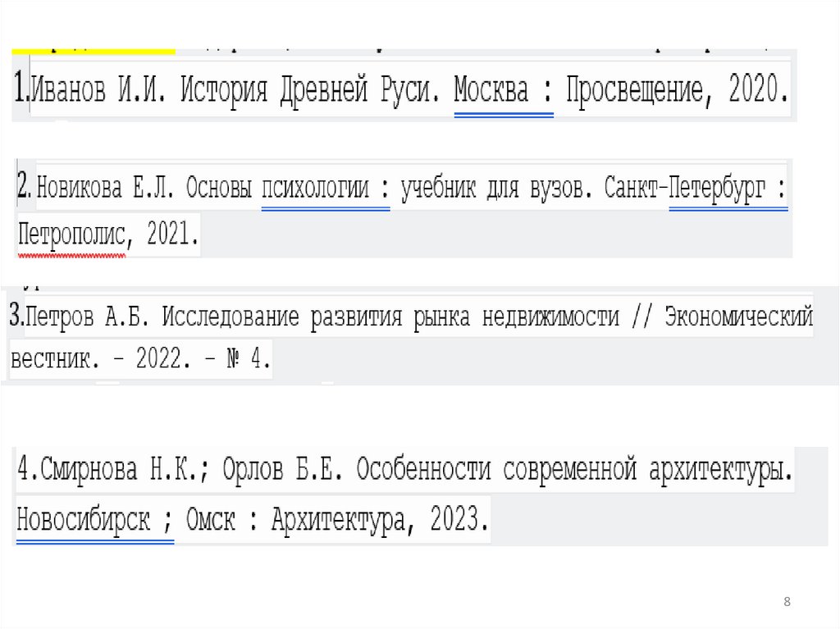840x629 pixels.
Task: Click the year '2021.' in entry 2
Action: 172,235
